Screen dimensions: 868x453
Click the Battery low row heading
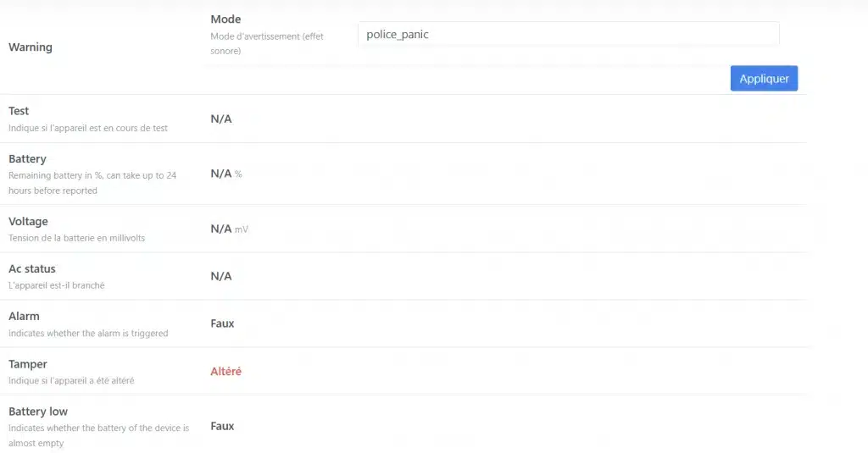pos(38,412)
